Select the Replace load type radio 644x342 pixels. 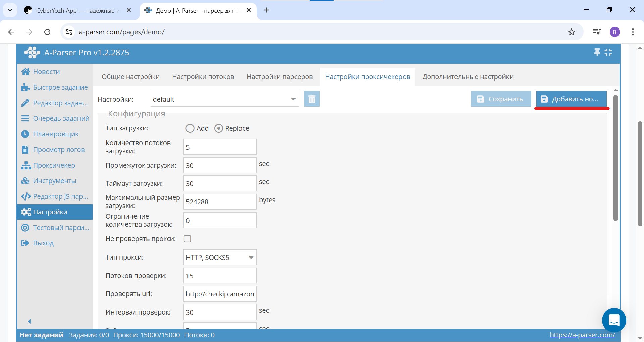[x=219, y=128]
